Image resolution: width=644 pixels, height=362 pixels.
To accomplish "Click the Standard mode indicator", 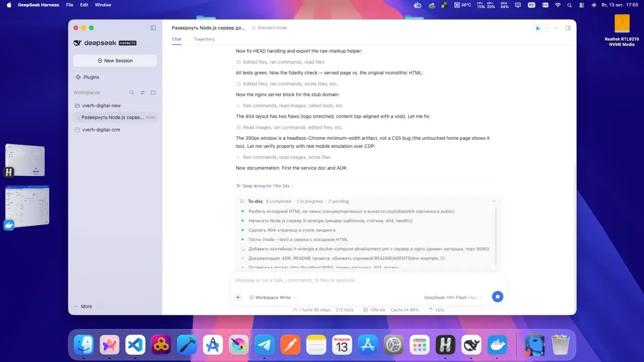I will tap(269, 28).
